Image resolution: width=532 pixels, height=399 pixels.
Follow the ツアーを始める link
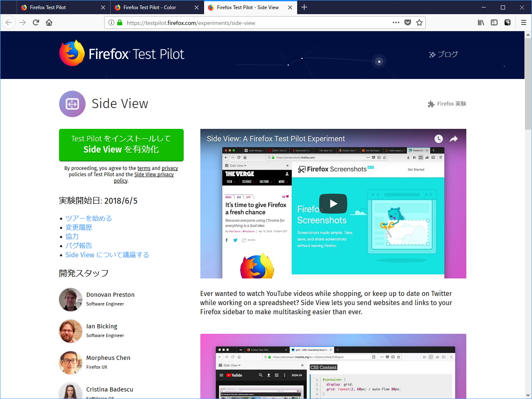click(88, 218)
